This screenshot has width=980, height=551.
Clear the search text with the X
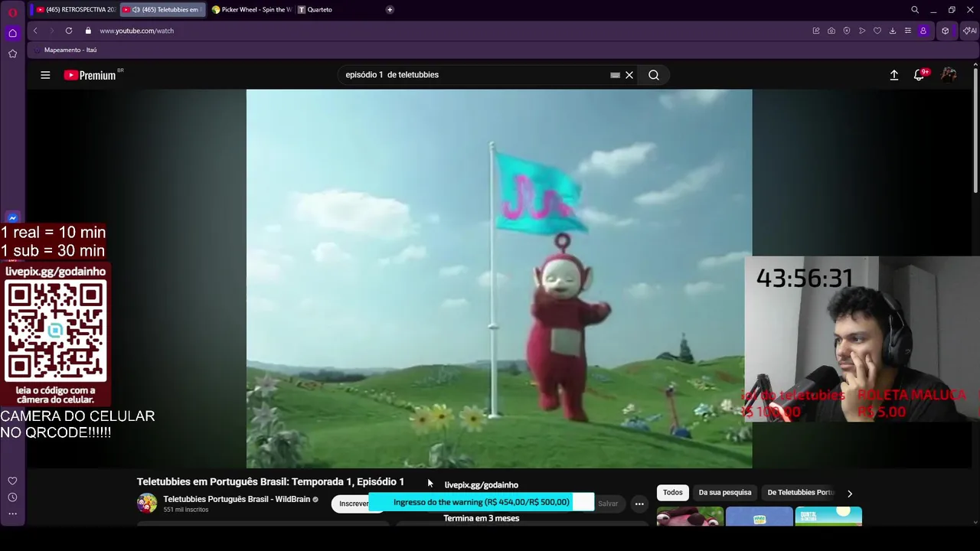coord(629,75)
